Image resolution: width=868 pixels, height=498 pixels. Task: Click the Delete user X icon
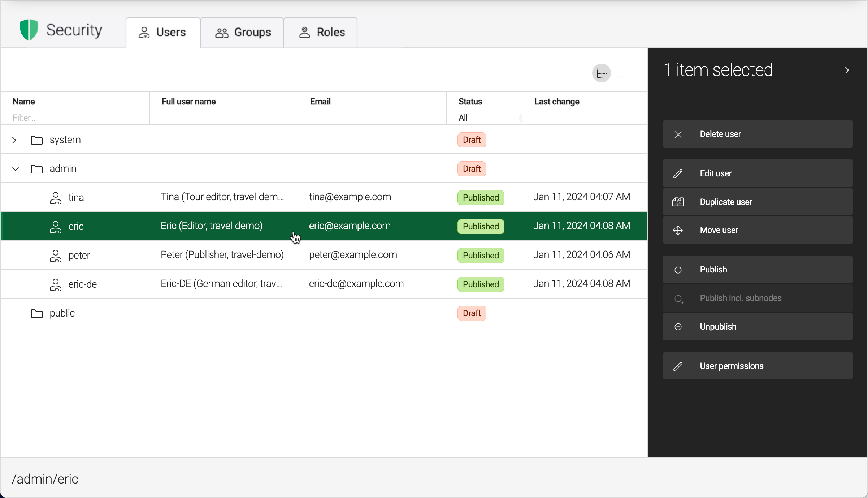click(678, 134)
